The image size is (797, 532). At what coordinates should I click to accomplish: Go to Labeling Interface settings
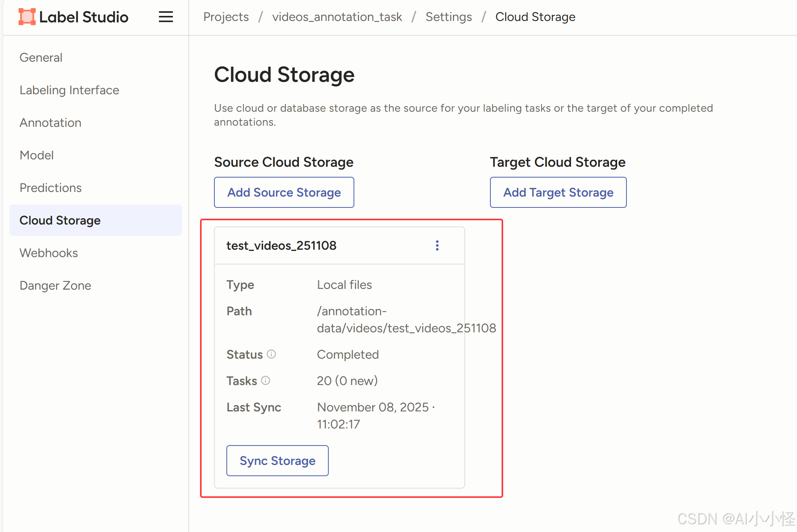(69, 90)
